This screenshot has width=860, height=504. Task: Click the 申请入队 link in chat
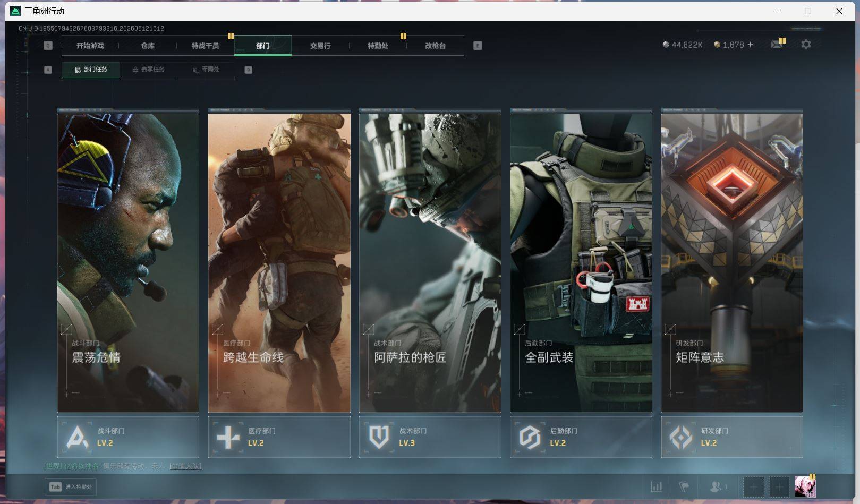point(185,466)
